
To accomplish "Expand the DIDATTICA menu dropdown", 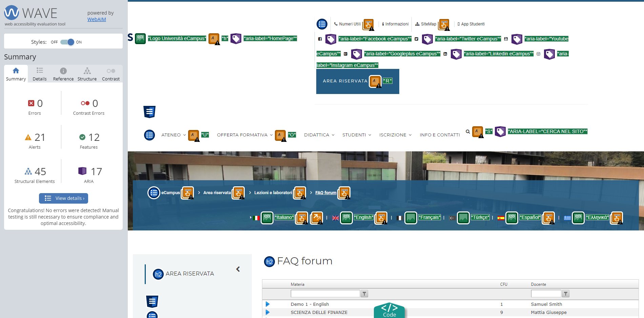I will coord(319,135).
